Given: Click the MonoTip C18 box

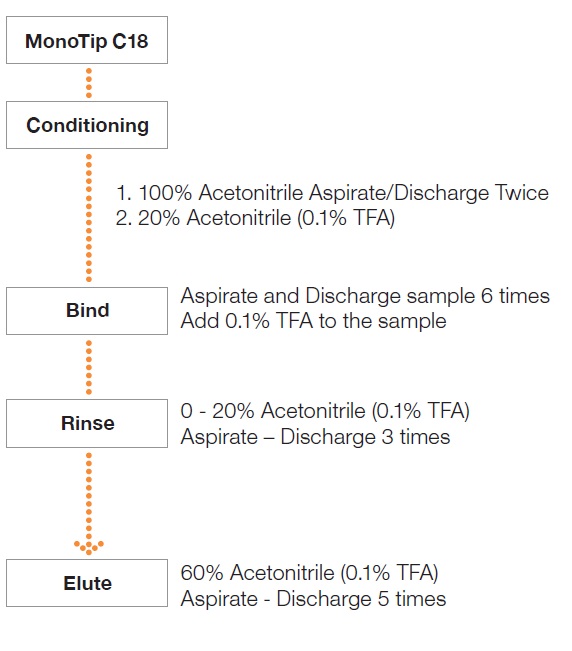Looking at the screenshot, I should (87, 40).
